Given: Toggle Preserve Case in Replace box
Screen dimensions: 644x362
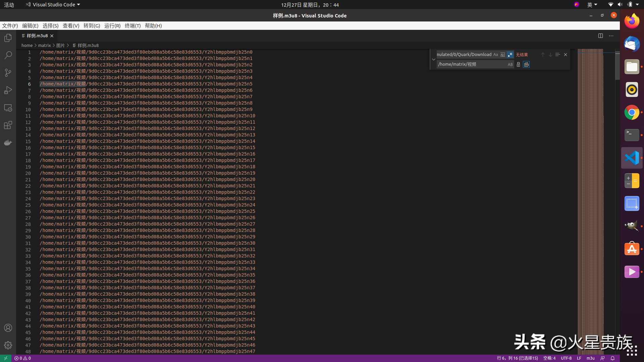Looking at the screenshot, I should tap(510, 64).
